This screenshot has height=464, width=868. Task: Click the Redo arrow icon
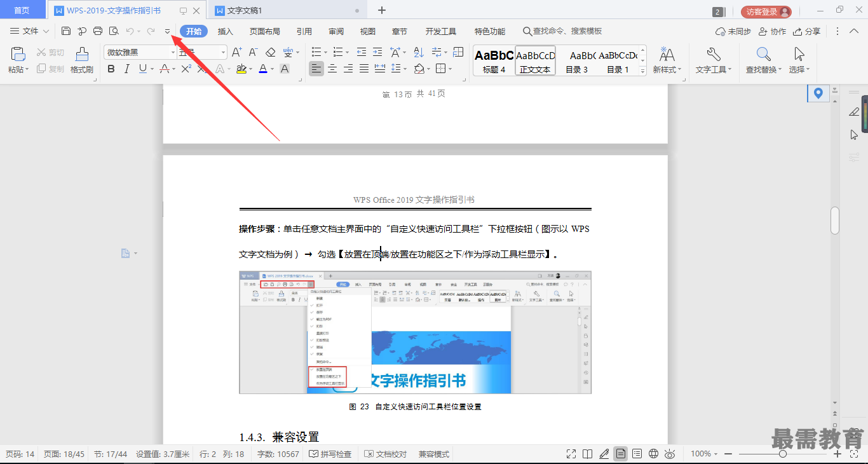tap(151, 31)
